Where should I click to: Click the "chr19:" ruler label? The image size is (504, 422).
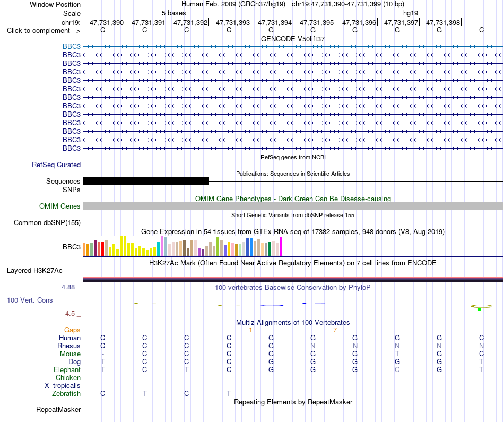[x=71, y=22]
